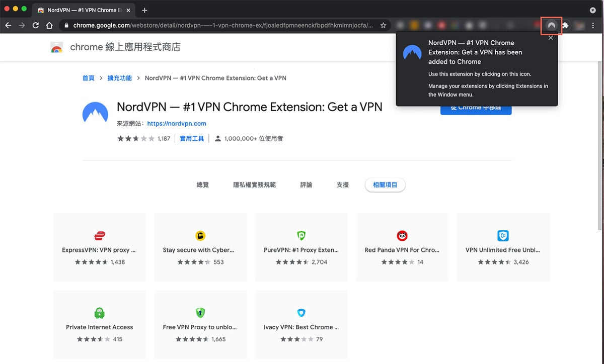604x364 pixels.
Task: Click the 1,187 ratings count
Action: pyautogui.click(x=164, y=138)
